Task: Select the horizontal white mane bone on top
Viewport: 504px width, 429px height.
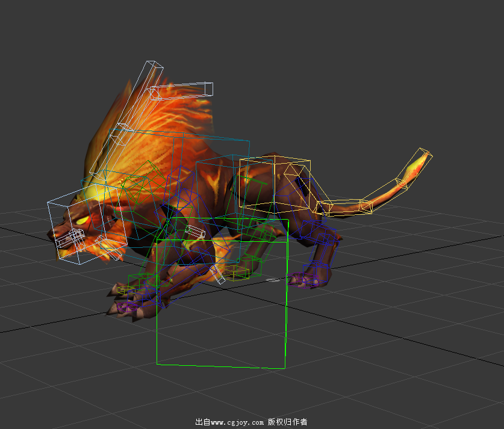Action: 182,91
